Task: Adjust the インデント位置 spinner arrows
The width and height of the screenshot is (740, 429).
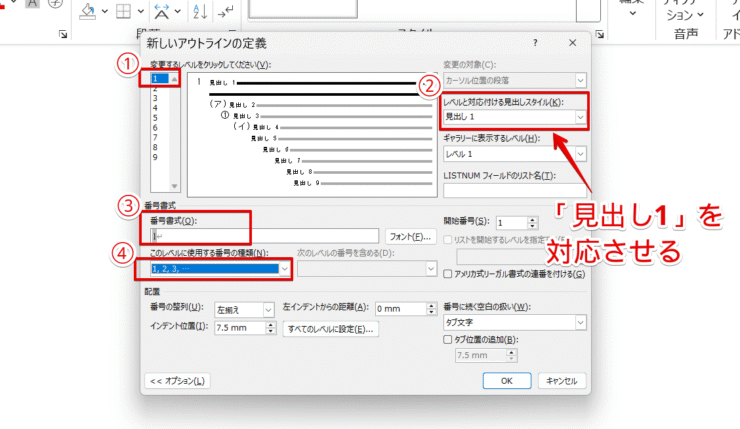Action: click(271, 328)
